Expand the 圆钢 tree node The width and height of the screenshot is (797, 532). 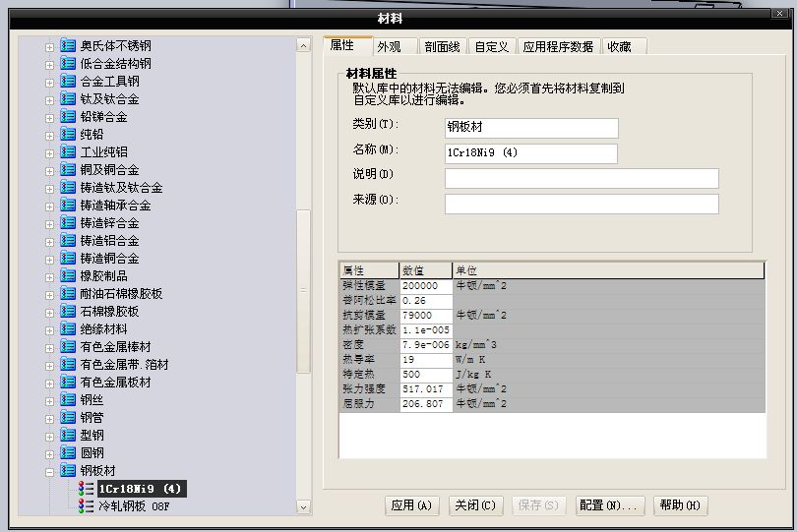(49, 454)
